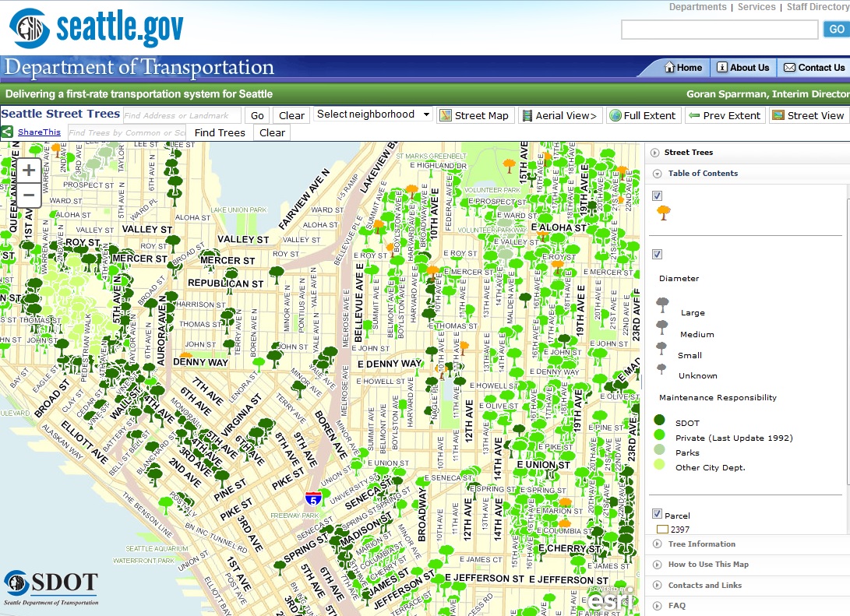Click the Find Trees button

(219, 132)
